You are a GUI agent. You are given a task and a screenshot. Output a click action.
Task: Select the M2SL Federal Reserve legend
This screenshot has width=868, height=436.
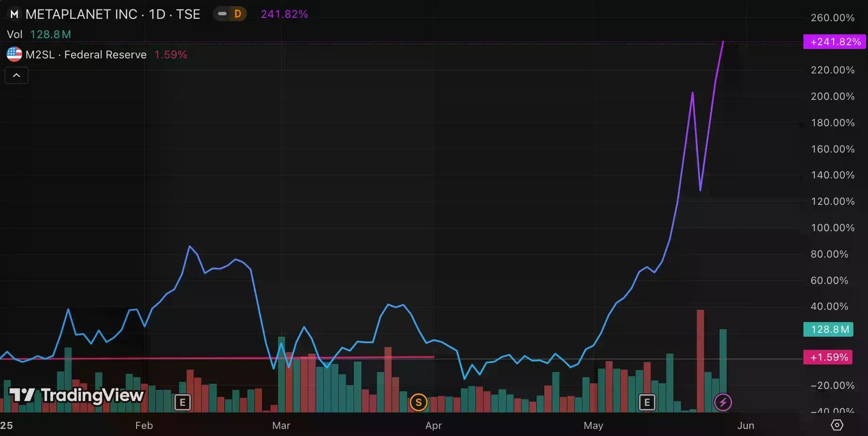pos(86,55)
